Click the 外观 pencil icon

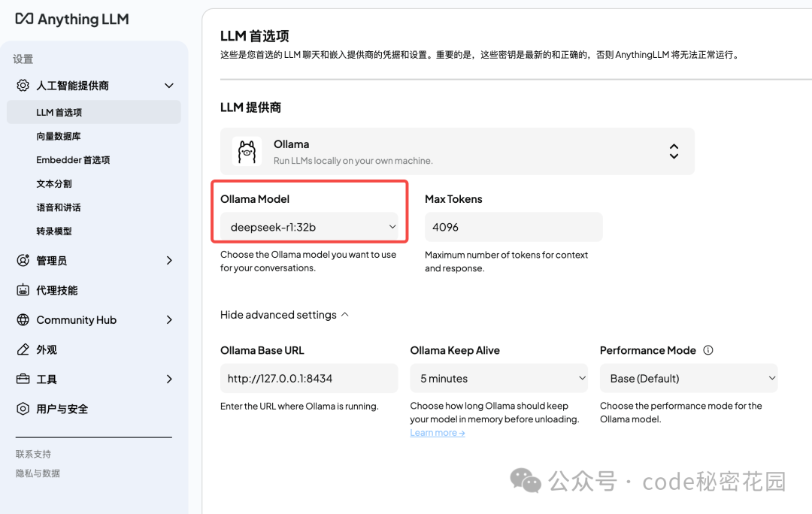point(23,349)
